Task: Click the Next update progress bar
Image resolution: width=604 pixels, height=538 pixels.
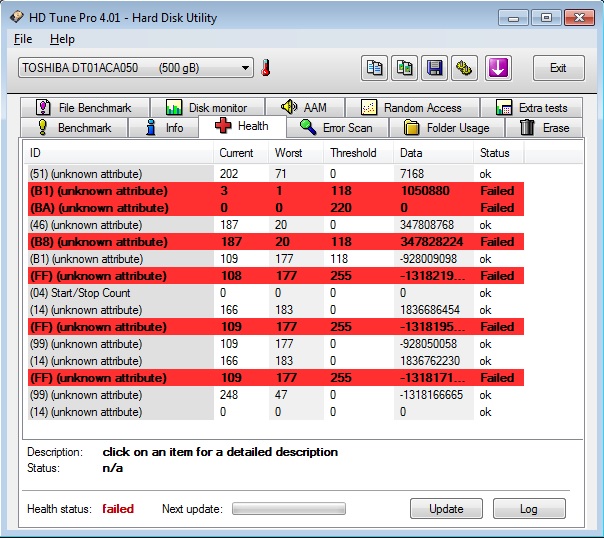Action: [x=289, y=509]
